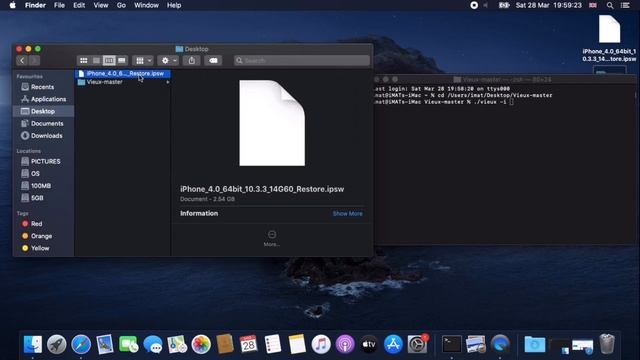This screenshot has width=640, height=360.
Task: Open FaceTime from the Dock
Action: pyautogui.click(x=129, y=344)
